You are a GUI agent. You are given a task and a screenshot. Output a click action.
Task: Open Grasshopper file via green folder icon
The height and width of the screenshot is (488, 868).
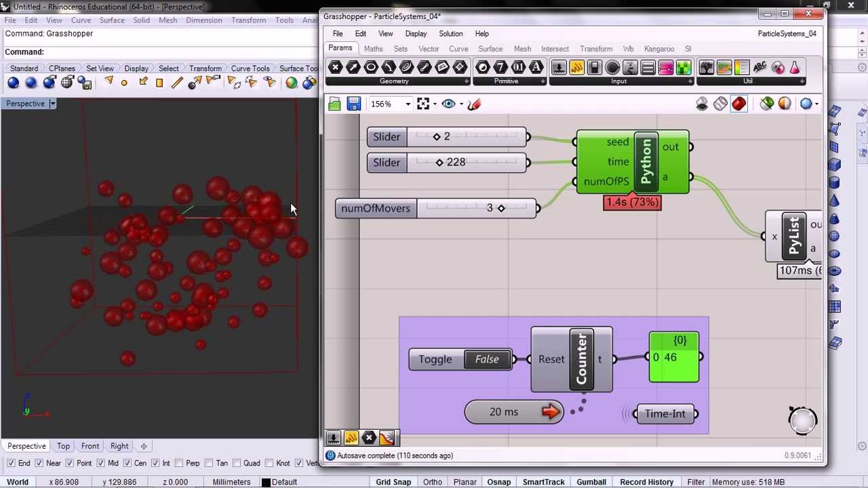(334, 104)
